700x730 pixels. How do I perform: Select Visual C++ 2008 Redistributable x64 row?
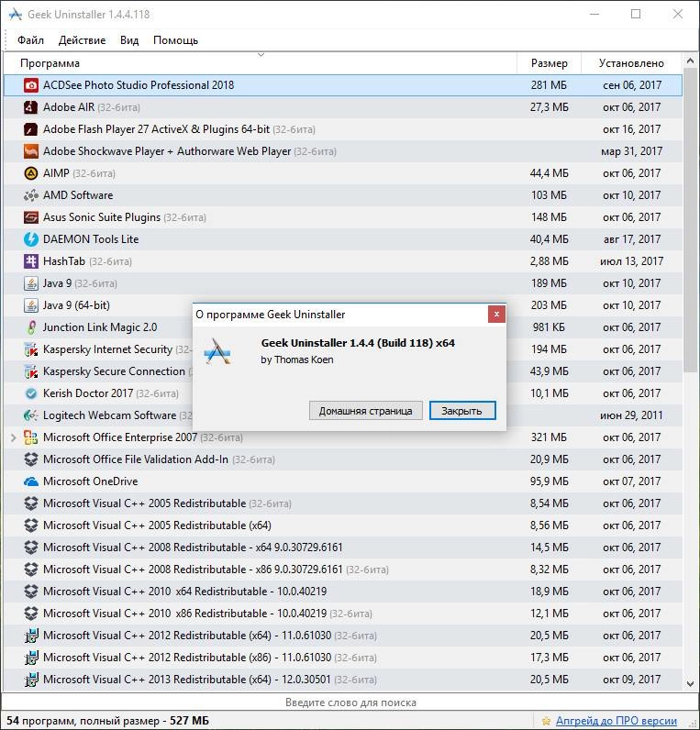point(343,547)
